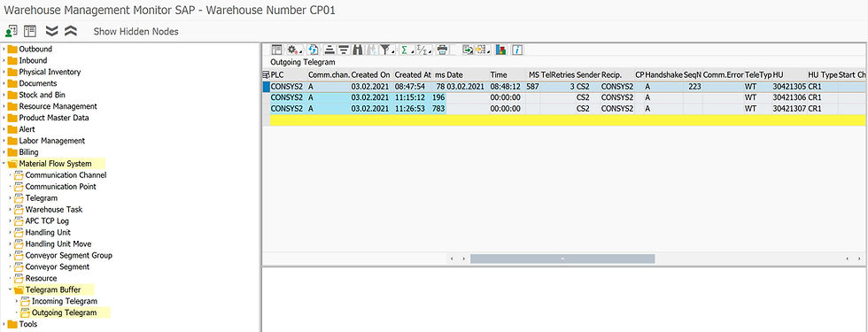Open the APC TCP Log node
868x332 pixels.
click(47, 220)
